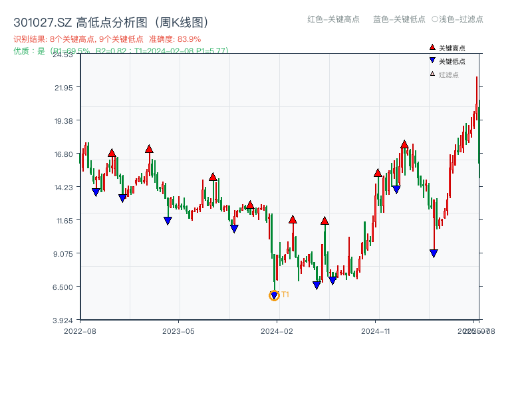
Task: Click the highest red key-high triangle near 16.80 after 2024-11
Action: 404,144
